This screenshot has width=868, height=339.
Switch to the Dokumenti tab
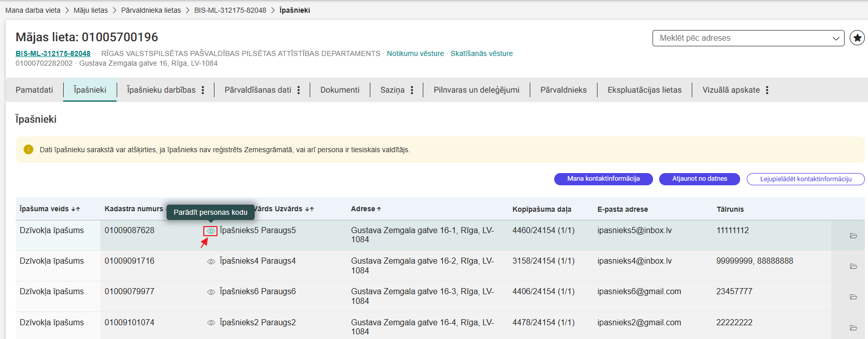pyautogui.click(x=340, y=90)
